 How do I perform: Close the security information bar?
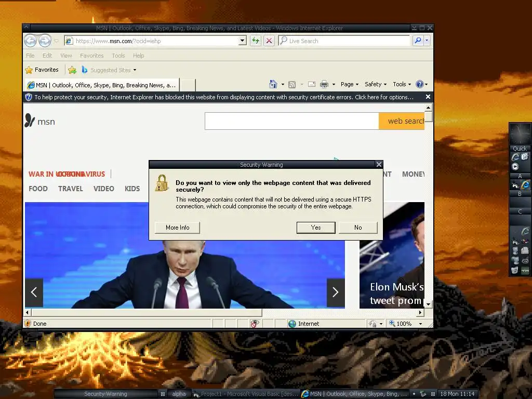(x=428, y=97)
